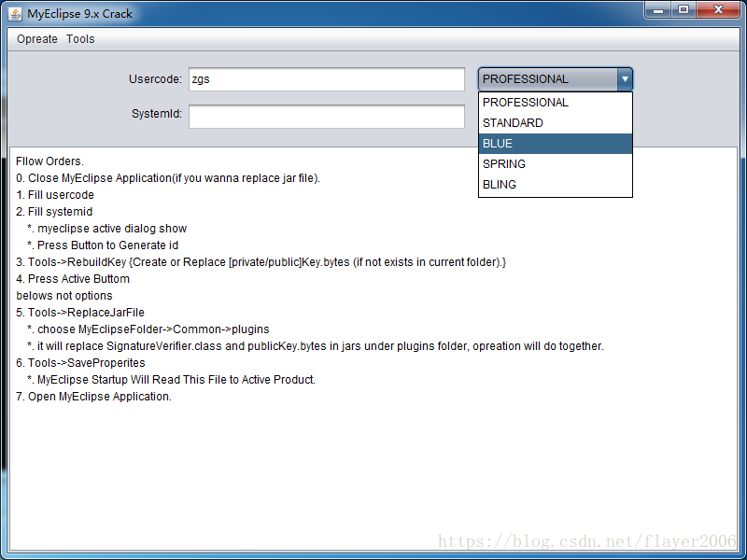Close the MyEclipse 9.x Crack window
The image size is (747, 560).
point(718,10)
